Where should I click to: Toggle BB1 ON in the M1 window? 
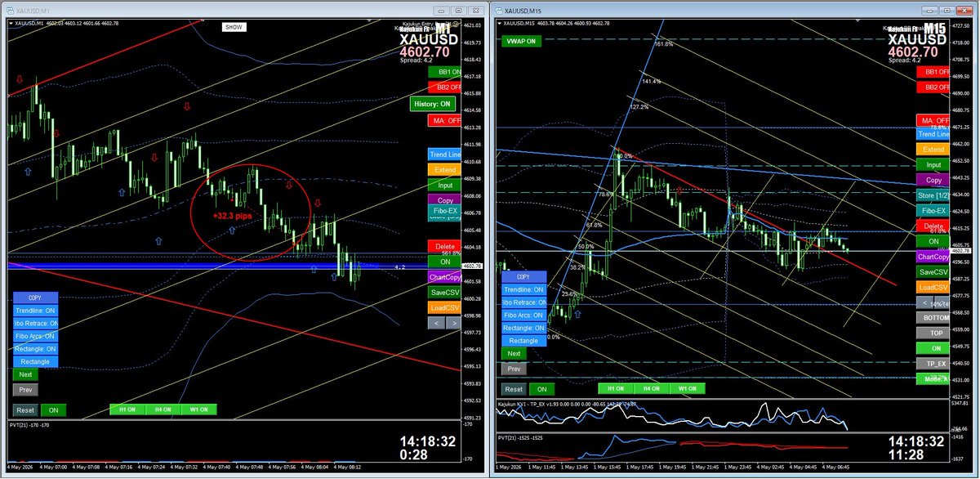444,71
